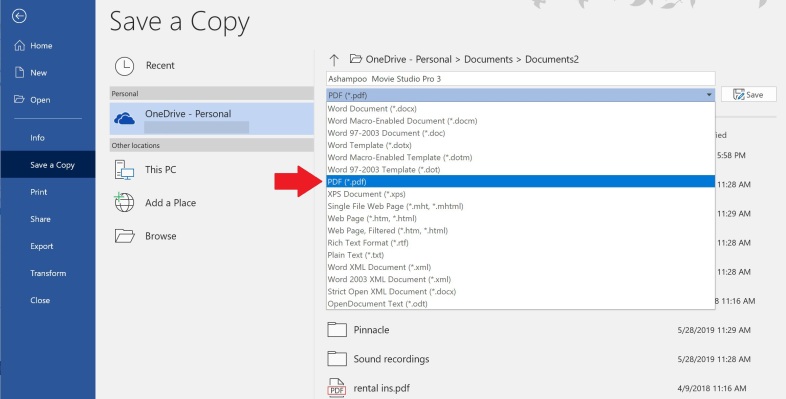Open the Transform sidebar option
786x399 pixels.
[x=48, y=273]
